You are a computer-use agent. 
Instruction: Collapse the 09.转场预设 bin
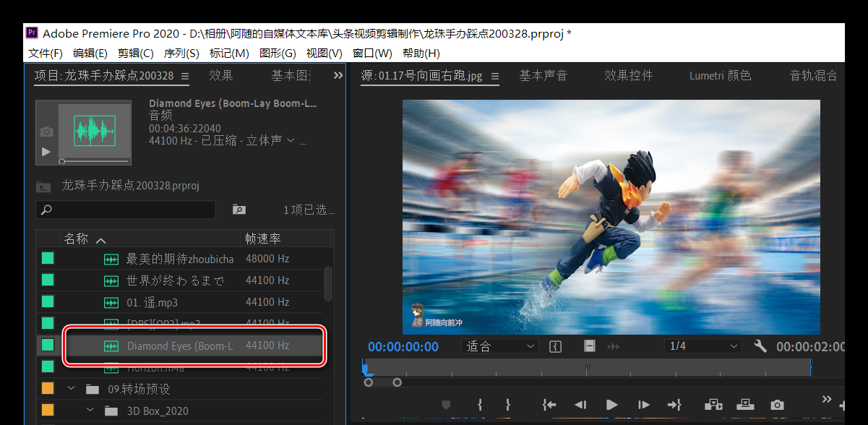[x=72, y=389]
